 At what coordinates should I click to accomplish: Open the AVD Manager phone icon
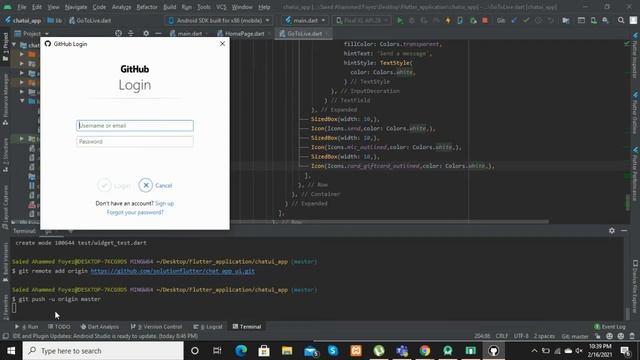click(x=593, y=20)
